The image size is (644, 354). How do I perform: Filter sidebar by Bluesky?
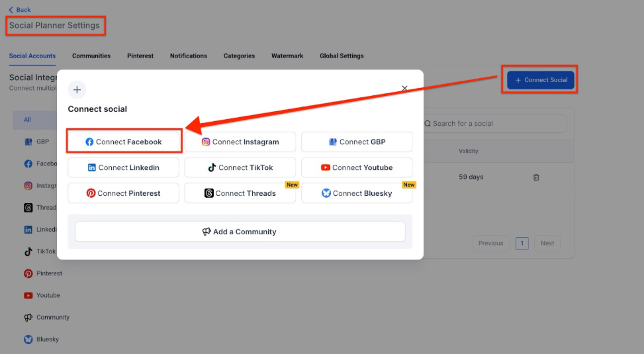pos(41,339)
